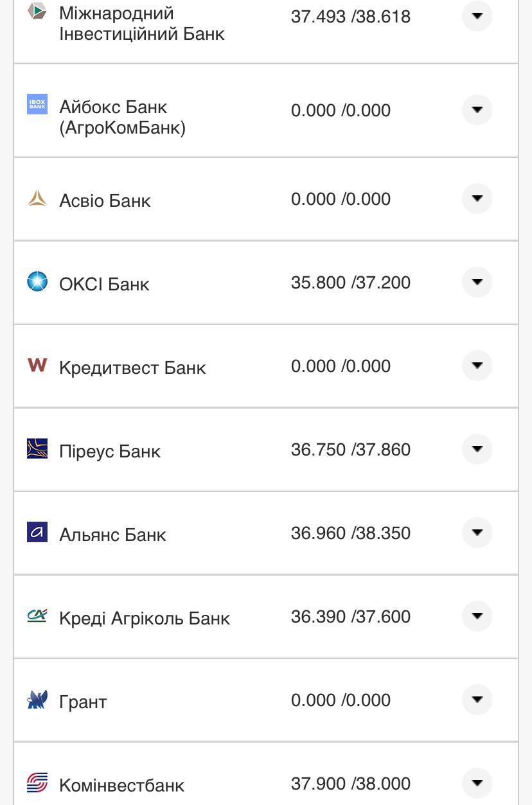Image resolution: width=532 pixels, height=805 pixels.
Task: Expand the Піреус Банк row arrow
Action: click(x=477, y=449)
